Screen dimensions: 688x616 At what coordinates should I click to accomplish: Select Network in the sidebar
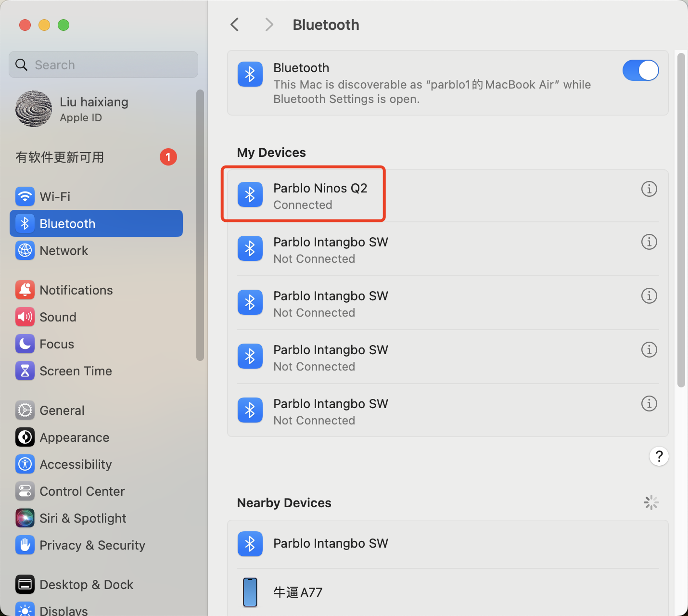click(96, 250)
